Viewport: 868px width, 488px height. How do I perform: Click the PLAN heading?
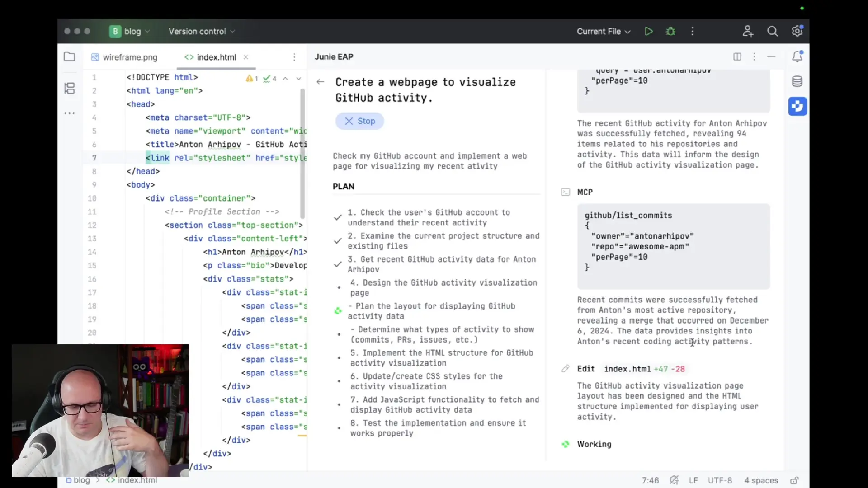[x=344, y=186]
